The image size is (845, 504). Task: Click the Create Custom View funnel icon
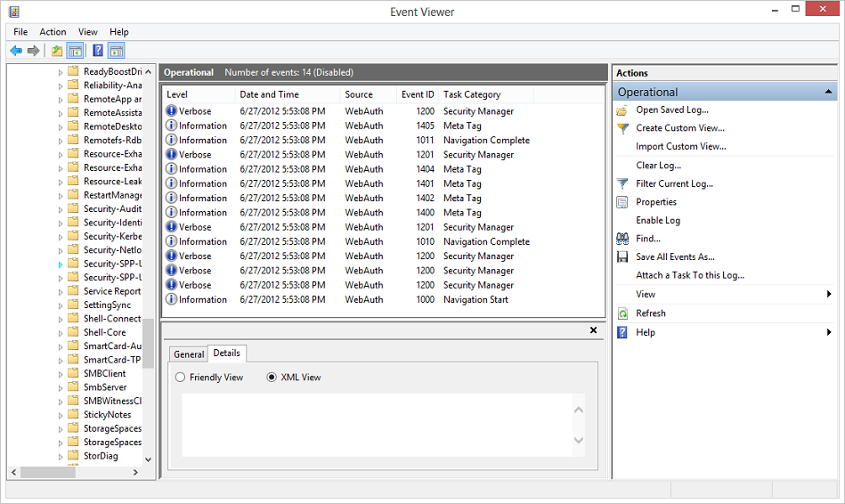point(622,128)
